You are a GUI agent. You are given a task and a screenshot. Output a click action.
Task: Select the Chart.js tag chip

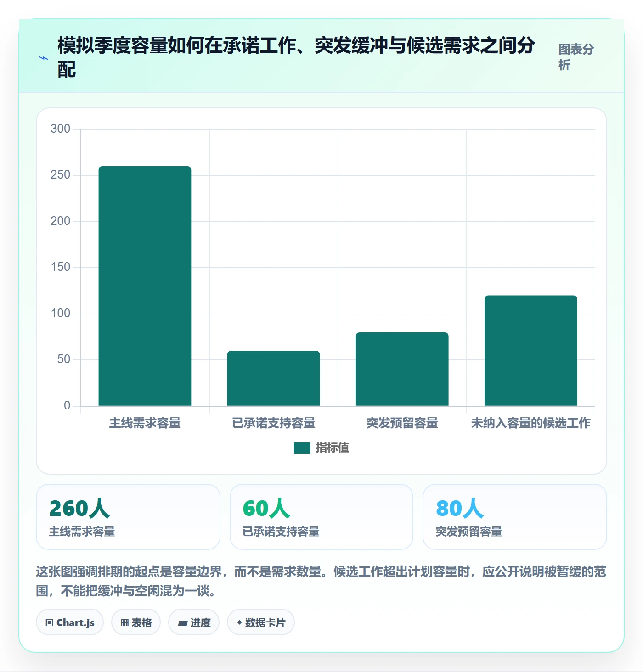[x=70, y=622]
